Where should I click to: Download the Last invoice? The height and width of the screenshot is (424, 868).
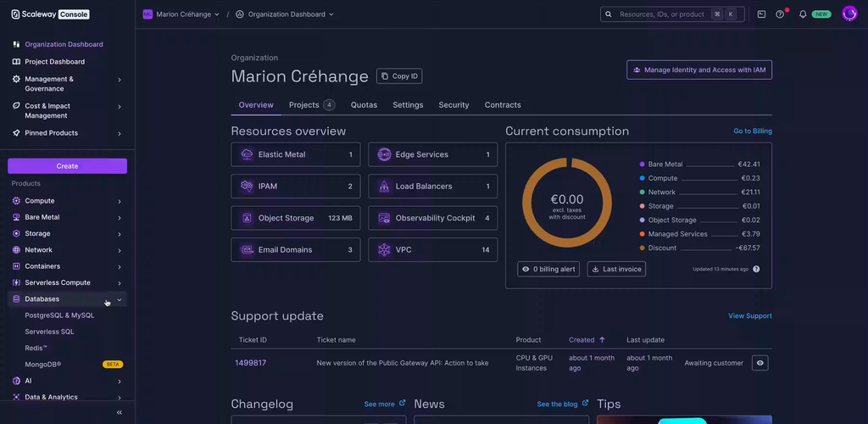pyautogui.click(x=616, y=269)
